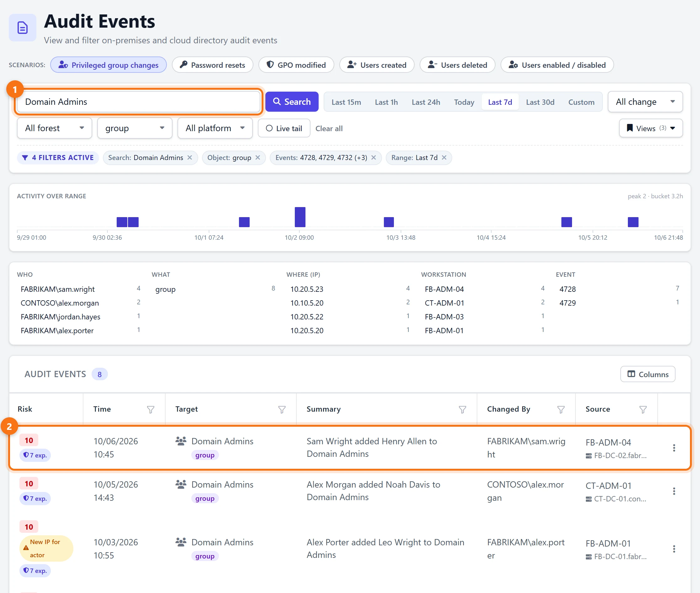This screenshot has width=700, height=593.
Task: Select Users enabled / disabled scenario
Action: coord(557,65)
